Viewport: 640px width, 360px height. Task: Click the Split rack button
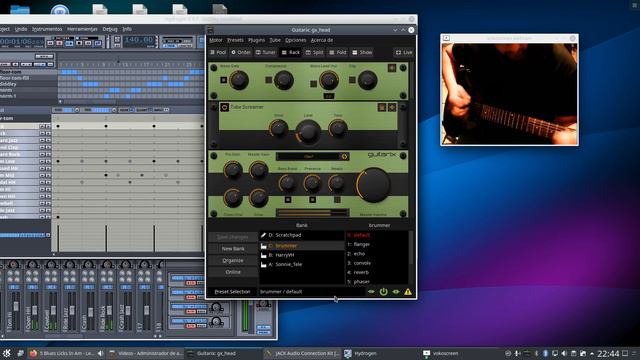315,52
